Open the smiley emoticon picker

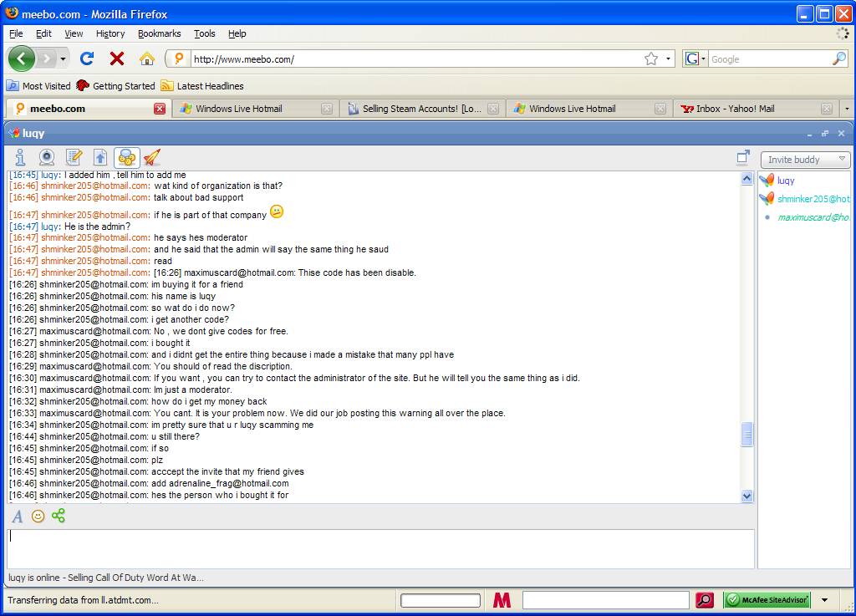pyautogui.click(x=38, y=516)
